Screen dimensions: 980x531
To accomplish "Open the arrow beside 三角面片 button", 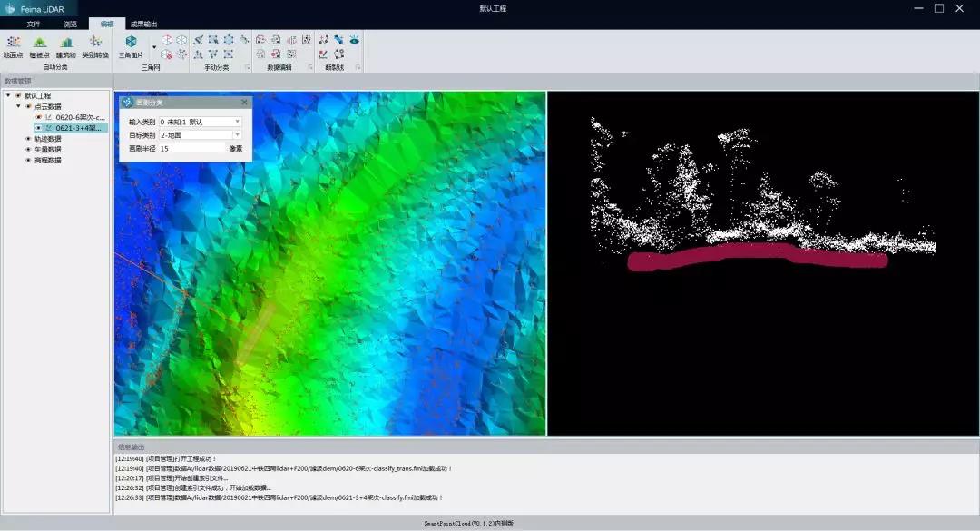I will pyautogui.click(x=154, y=45).
